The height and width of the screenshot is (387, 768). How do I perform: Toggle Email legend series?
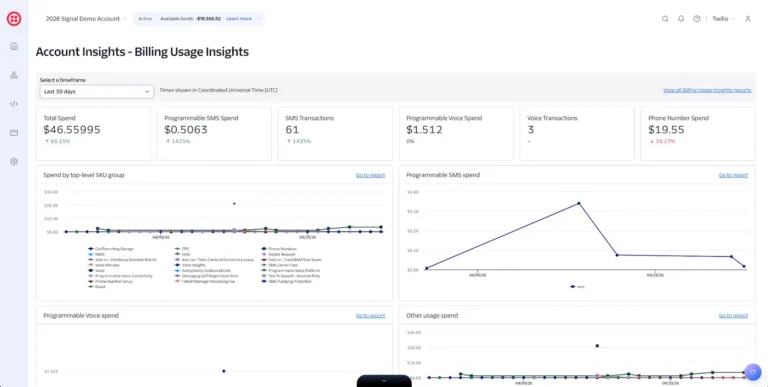(97, 287)
